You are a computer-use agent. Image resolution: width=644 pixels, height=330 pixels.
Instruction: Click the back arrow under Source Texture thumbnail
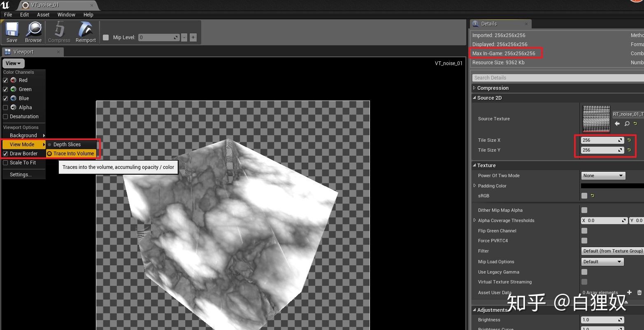(617, 123)
